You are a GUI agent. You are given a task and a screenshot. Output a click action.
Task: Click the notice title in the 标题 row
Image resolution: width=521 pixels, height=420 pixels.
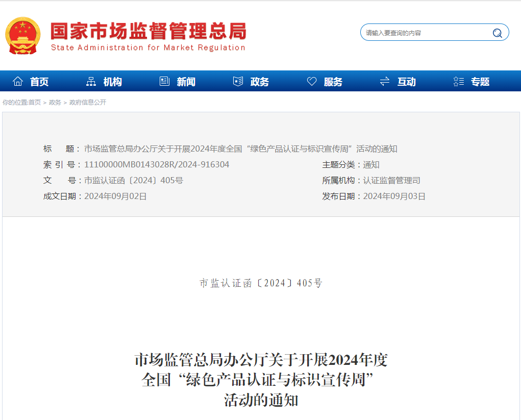tap(240, 149)
